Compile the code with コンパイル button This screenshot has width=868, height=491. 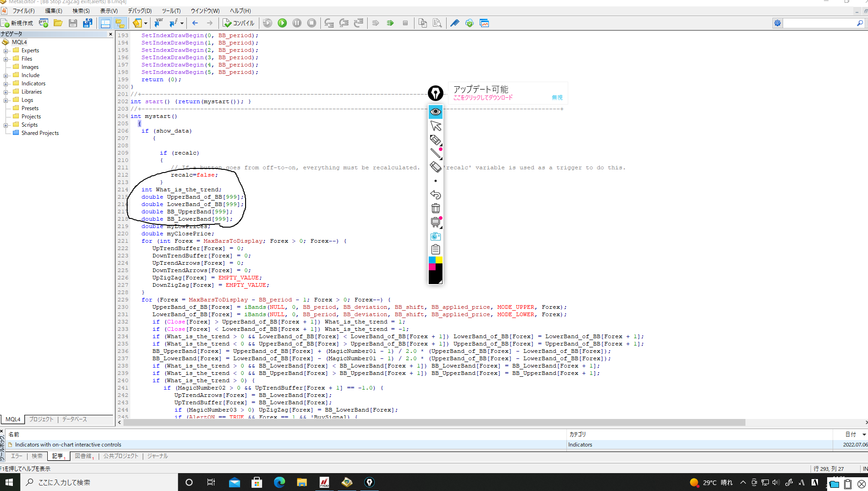(x=239, y=23)
